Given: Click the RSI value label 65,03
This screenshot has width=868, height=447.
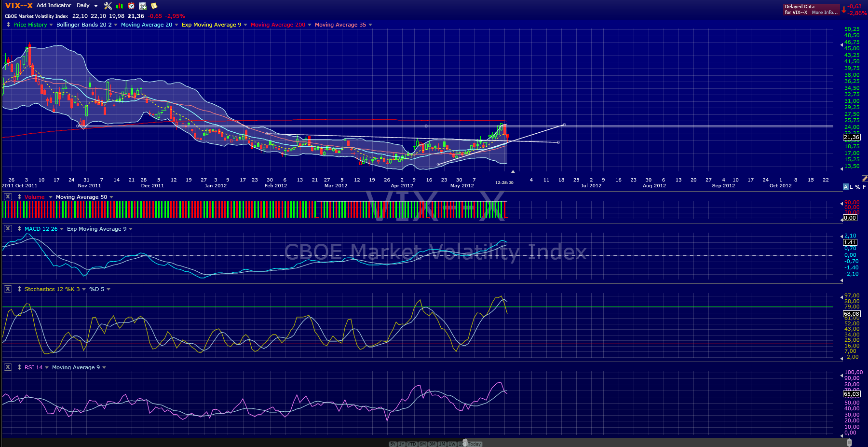Looking at the screenshot, I should (x=852, y=394).
